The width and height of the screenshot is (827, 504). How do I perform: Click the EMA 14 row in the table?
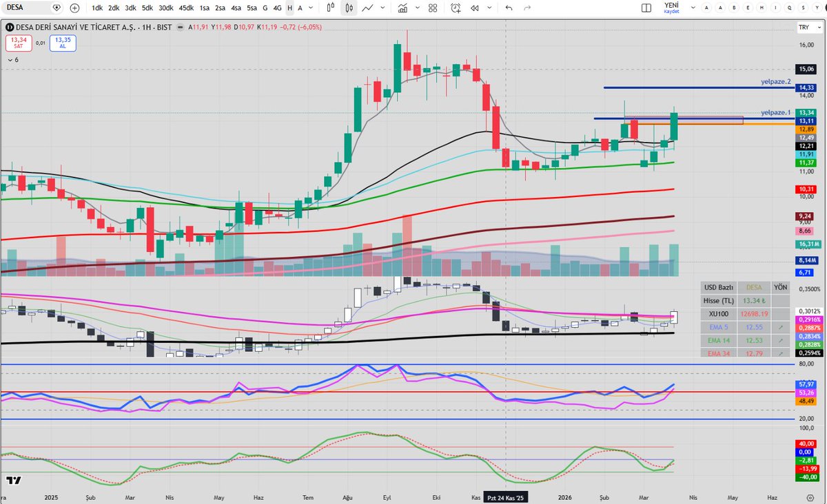tap(745, 339)
